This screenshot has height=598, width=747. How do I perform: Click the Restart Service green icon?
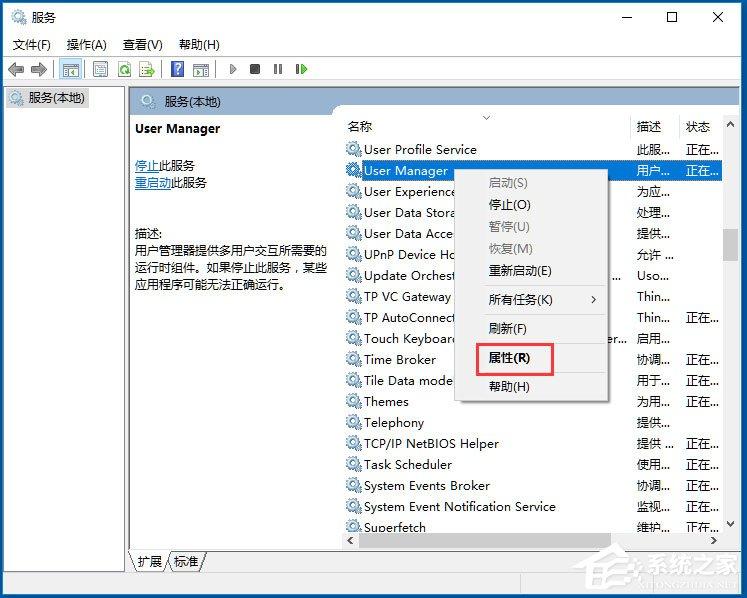(x=301, y=70)
